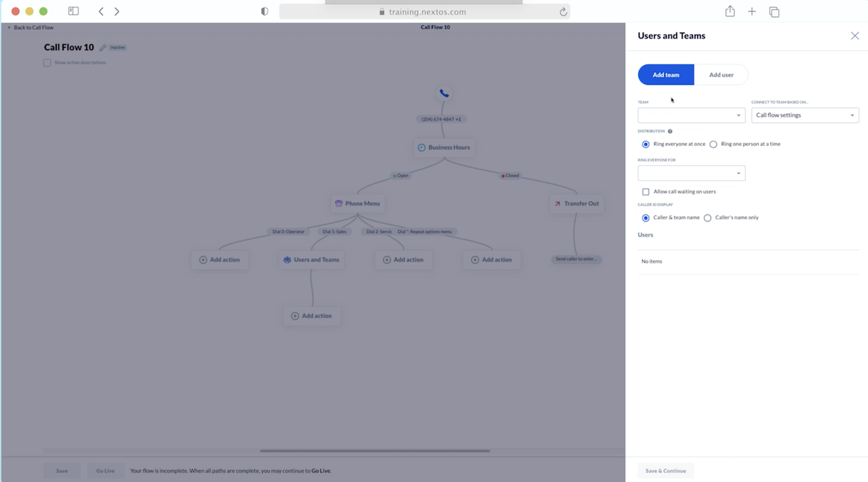This screenshot has height=482, width=868.
Task: Select Ring one person at a time
Action: coord(713,144)
